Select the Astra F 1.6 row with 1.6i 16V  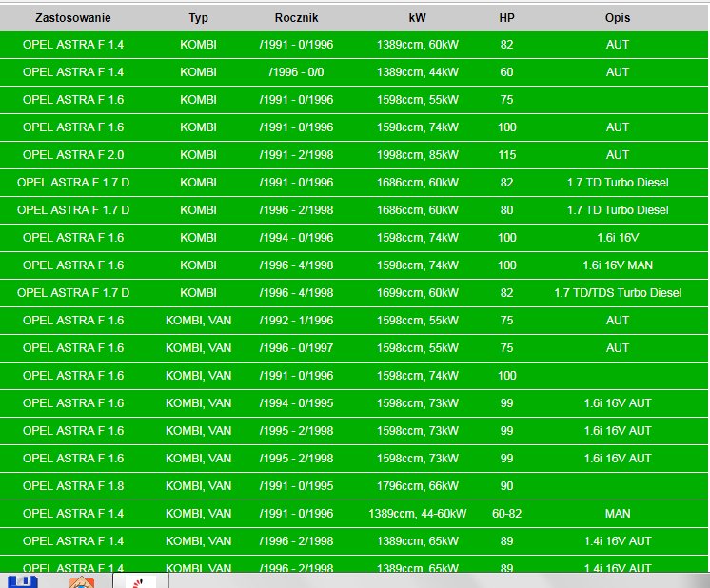(x=72, y=238)
